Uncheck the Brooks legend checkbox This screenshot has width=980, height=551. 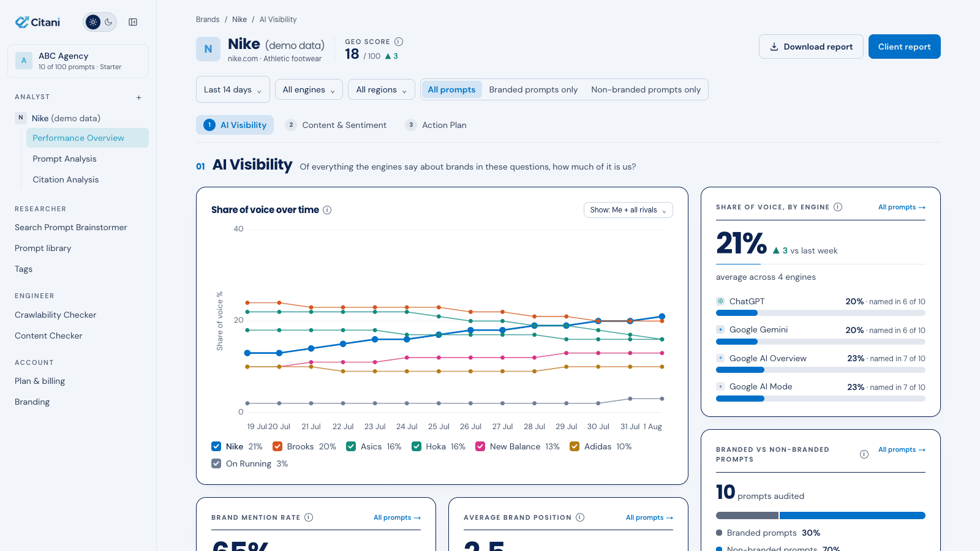pyautogui.click(x=277, y=446)
